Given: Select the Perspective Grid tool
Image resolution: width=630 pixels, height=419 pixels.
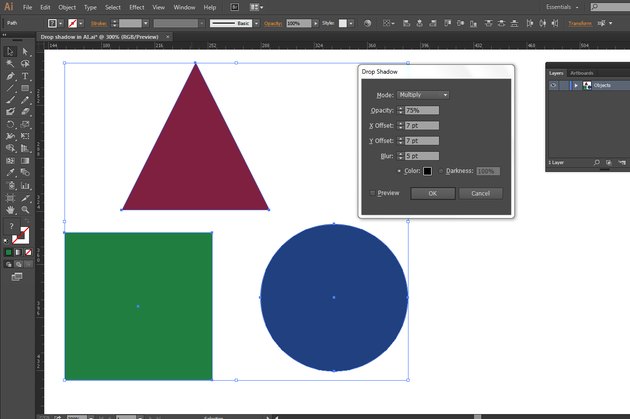Looking at the screenshot, I should pyautogui.click(x=25, y=148).
